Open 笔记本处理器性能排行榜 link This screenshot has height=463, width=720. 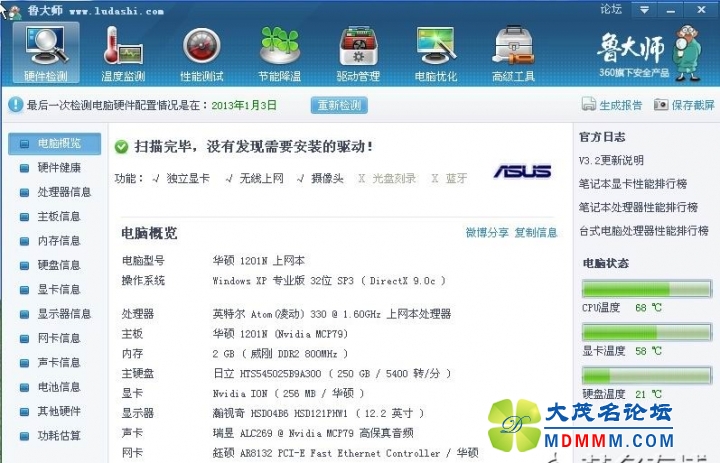point(638,207)
